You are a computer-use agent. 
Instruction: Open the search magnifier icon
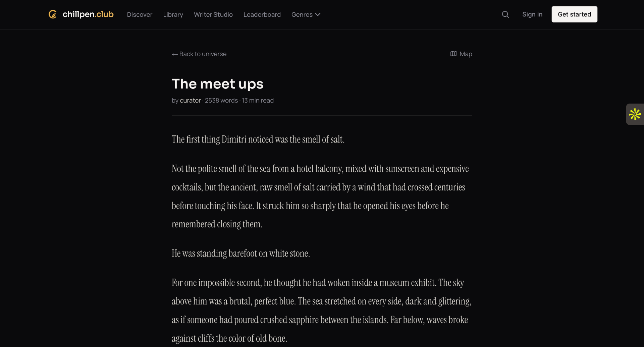(505, 14)
